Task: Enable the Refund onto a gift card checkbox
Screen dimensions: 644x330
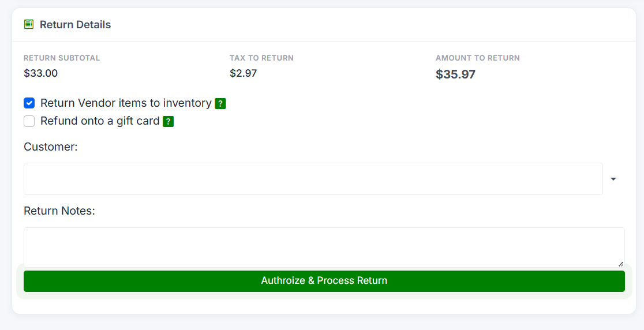Action: 29,121
